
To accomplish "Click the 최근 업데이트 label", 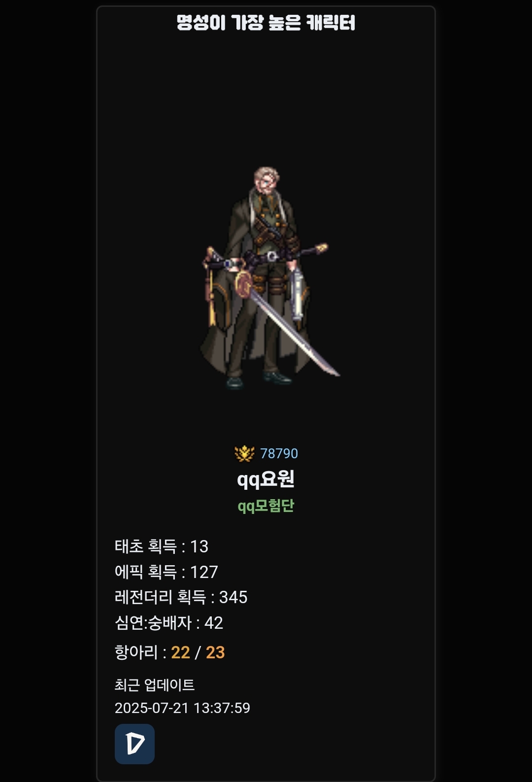I will coord(155,684).
